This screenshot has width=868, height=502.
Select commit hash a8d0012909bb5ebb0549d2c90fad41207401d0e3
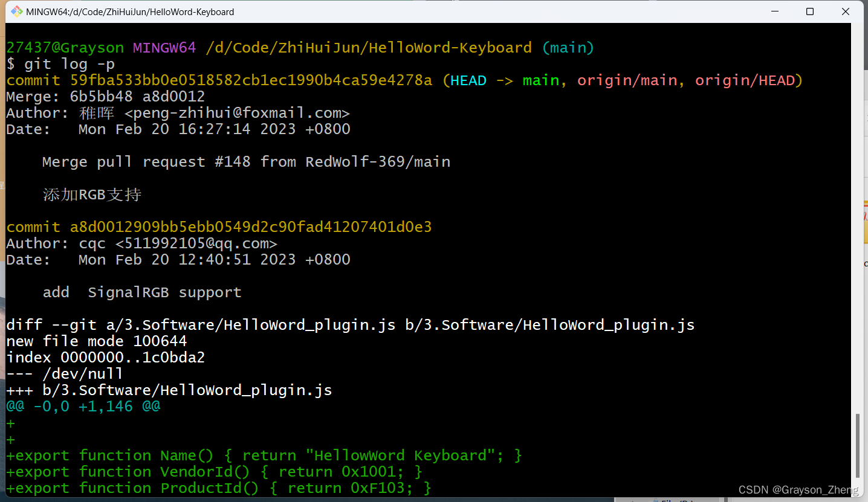coord(251,227)
